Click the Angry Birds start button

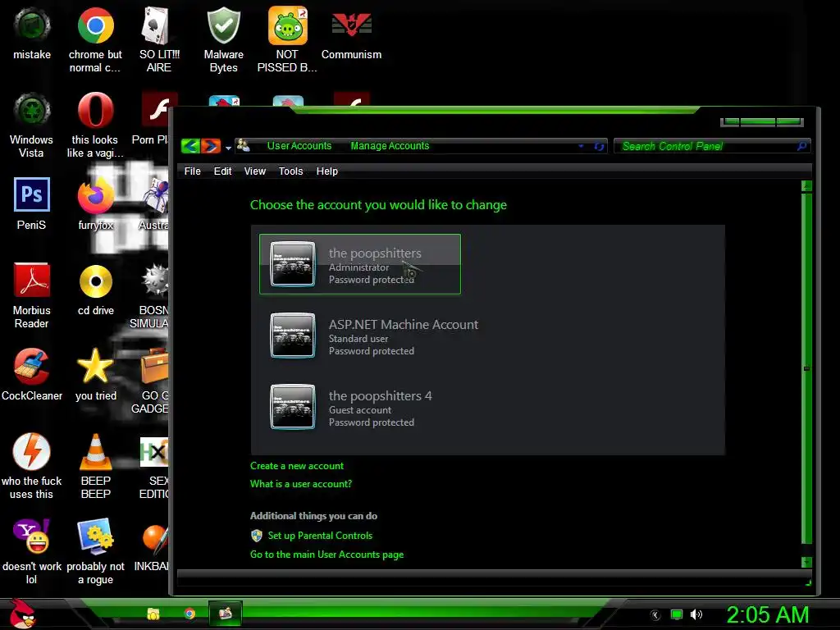point(22,614)
